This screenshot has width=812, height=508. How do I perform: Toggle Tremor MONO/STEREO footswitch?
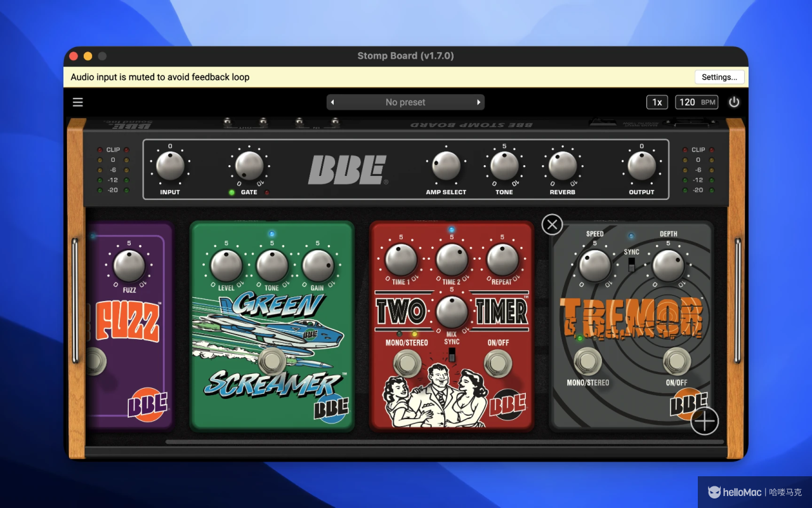588,362
